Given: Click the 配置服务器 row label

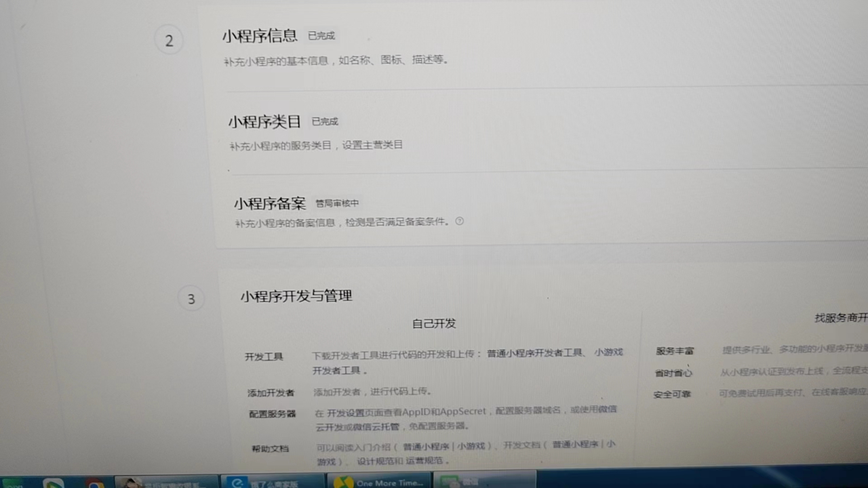Looking at the screenshot, I should [x=272, y=413].
